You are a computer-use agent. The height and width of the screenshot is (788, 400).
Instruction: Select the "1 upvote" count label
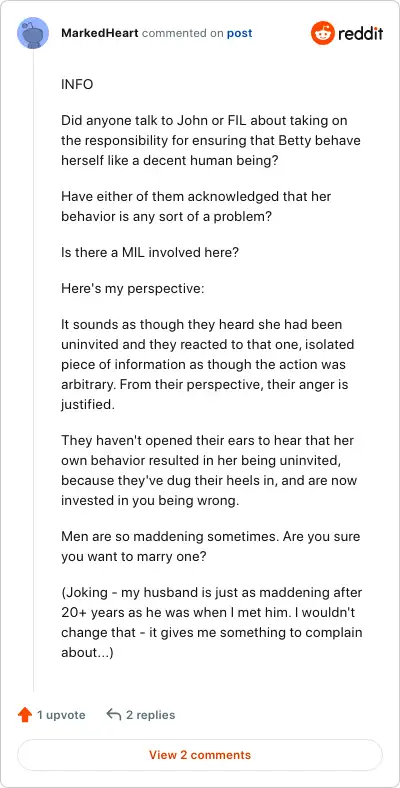coord(61,715)
